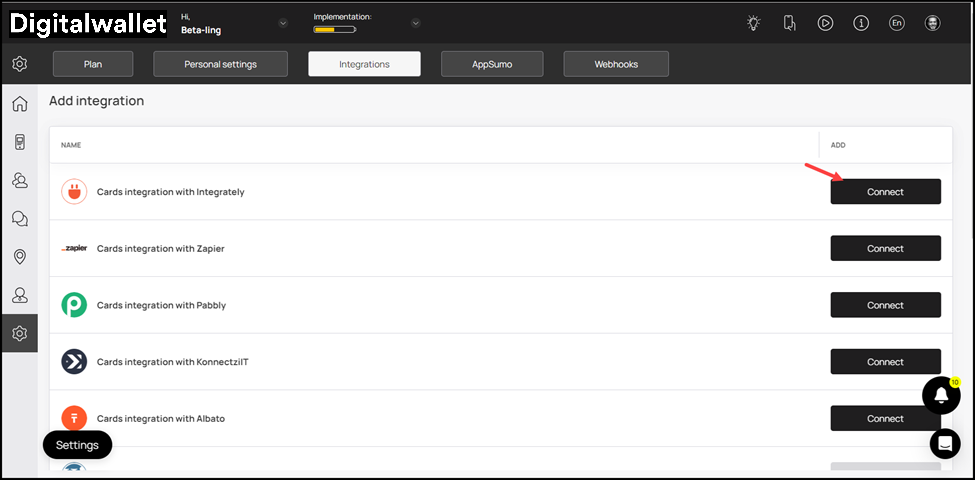
Task: Open the user avatar profile menu
Action: [932, 24]
